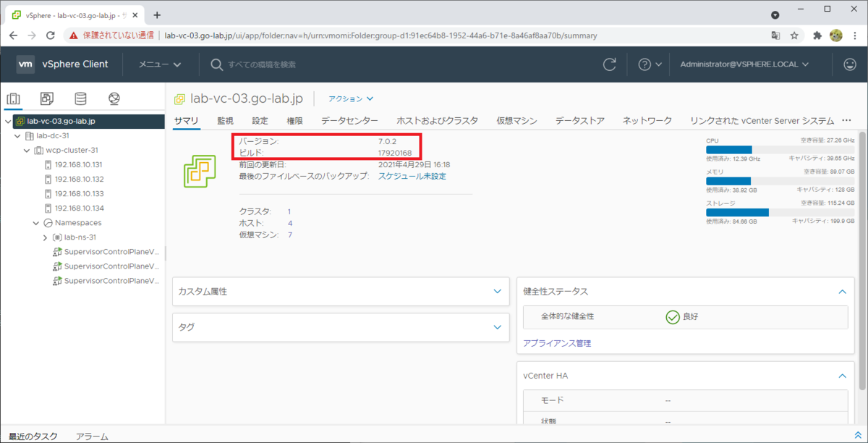The image size is (868, 443).
Task: Switch to the 権限 tab
Action: pos(295,121)
